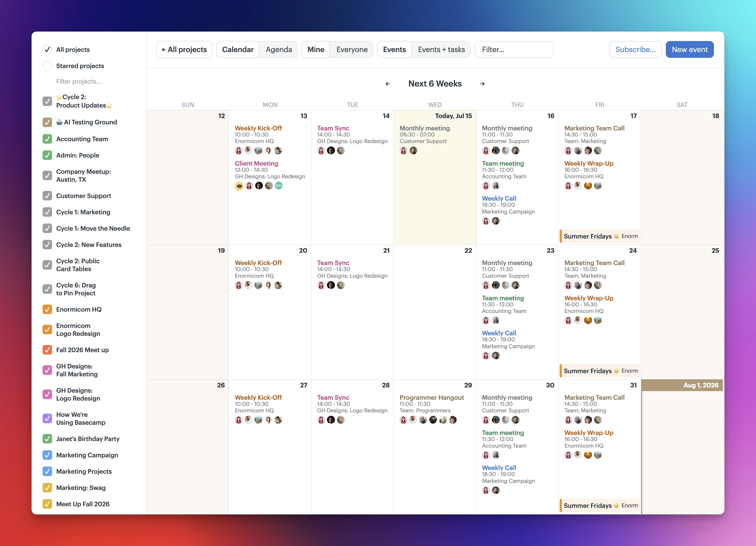Open Monthly meeting on Today, Jul 15
Screen dimensions: 756x546
425,128
